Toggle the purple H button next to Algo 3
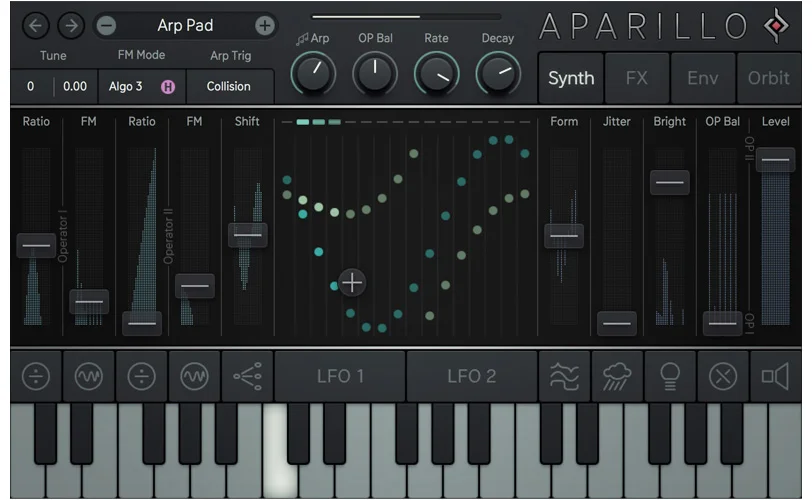812x500 pixels. (168, 86)
